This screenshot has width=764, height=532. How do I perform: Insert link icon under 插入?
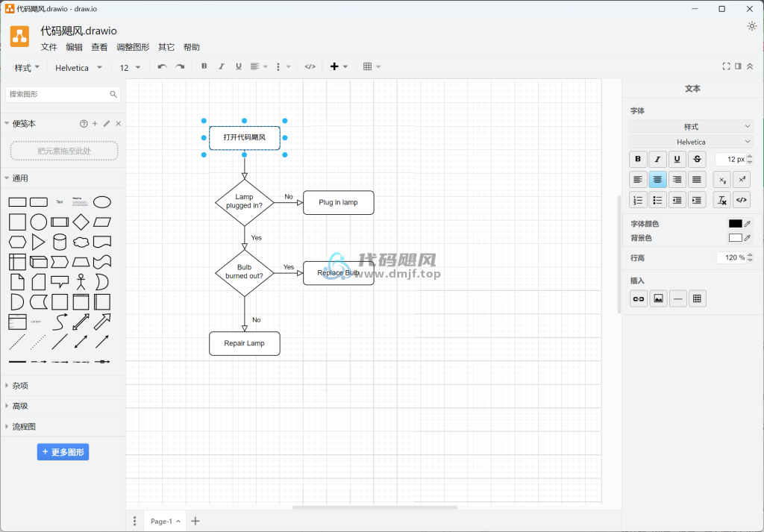point(639,298)
